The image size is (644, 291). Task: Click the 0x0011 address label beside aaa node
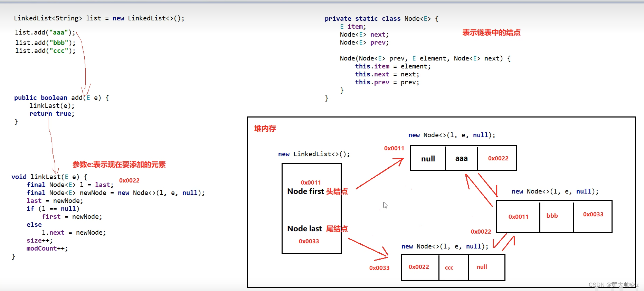(394, 148)
